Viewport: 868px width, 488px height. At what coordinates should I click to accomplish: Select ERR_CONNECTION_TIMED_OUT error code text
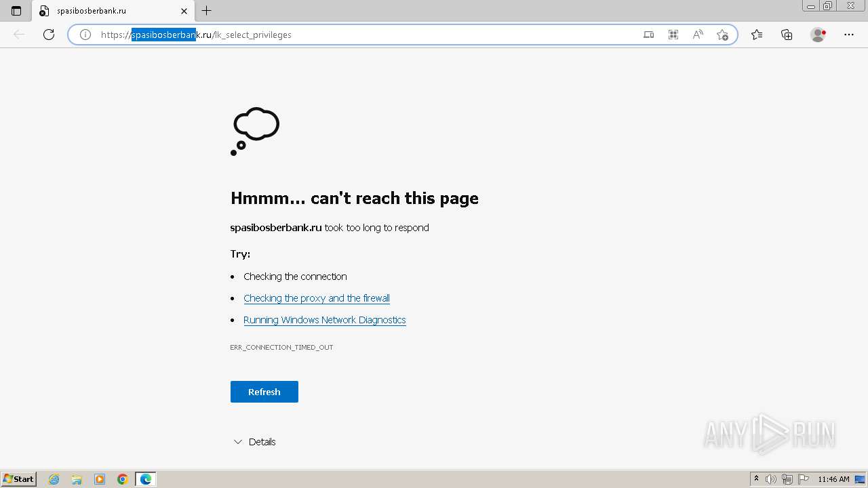click(281, 347)
